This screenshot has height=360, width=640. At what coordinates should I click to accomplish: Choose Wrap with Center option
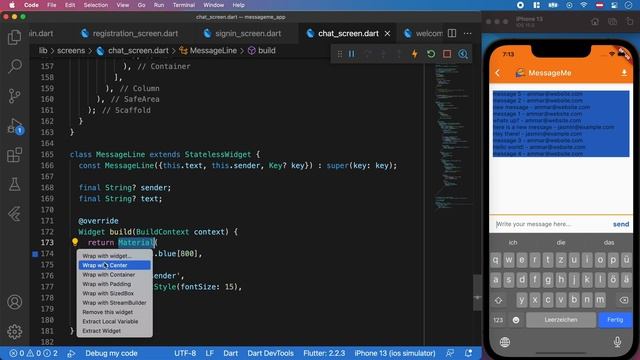coord(115,265)
